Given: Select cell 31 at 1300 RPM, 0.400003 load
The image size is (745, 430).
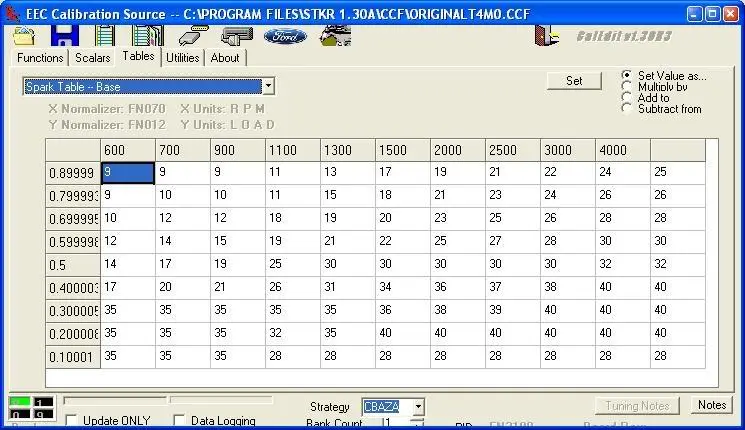Looking at the screenshot, I should point(348,287).
